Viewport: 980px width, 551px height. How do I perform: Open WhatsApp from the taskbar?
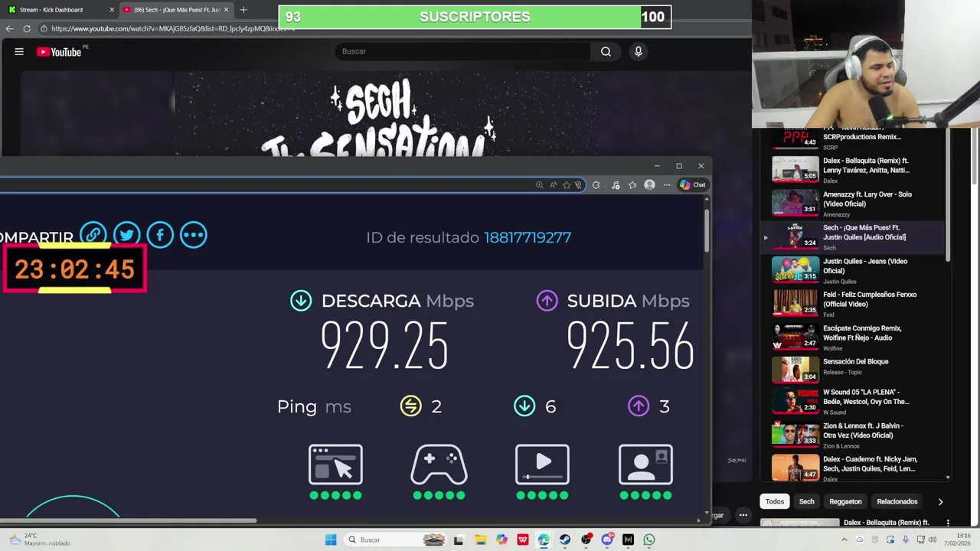tap(649, 540)
